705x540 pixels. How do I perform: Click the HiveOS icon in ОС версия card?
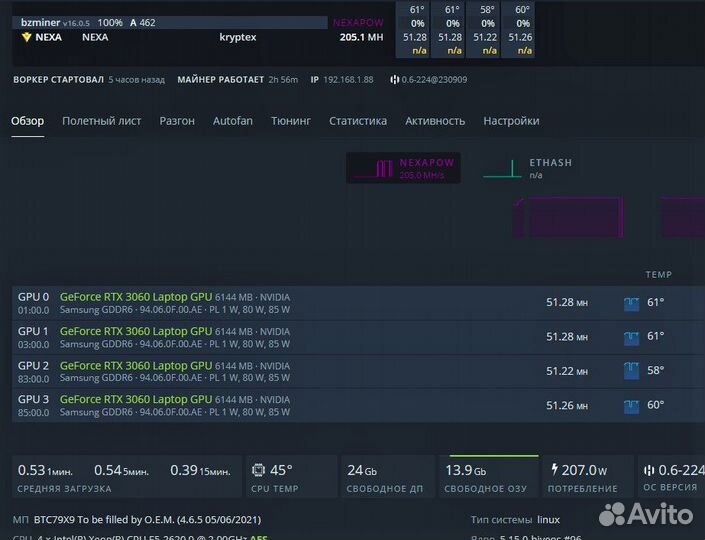pyautogui.click(x=649, y=470)
